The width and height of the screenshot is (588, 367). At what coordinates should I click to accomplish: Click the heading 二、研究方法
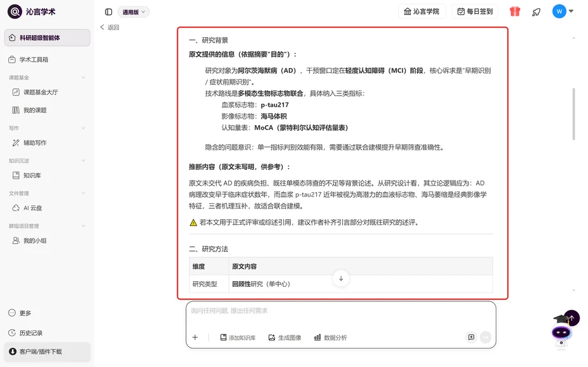pos(209,249)
